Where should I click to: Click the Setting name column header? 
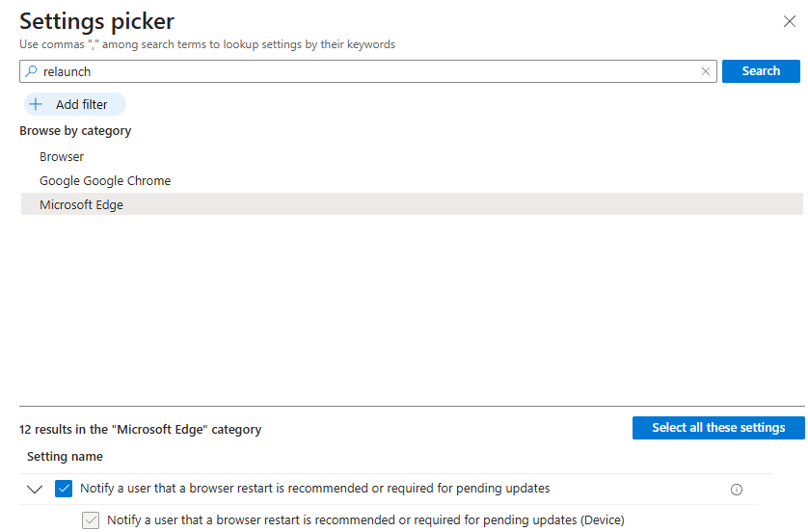click(65, 457)
